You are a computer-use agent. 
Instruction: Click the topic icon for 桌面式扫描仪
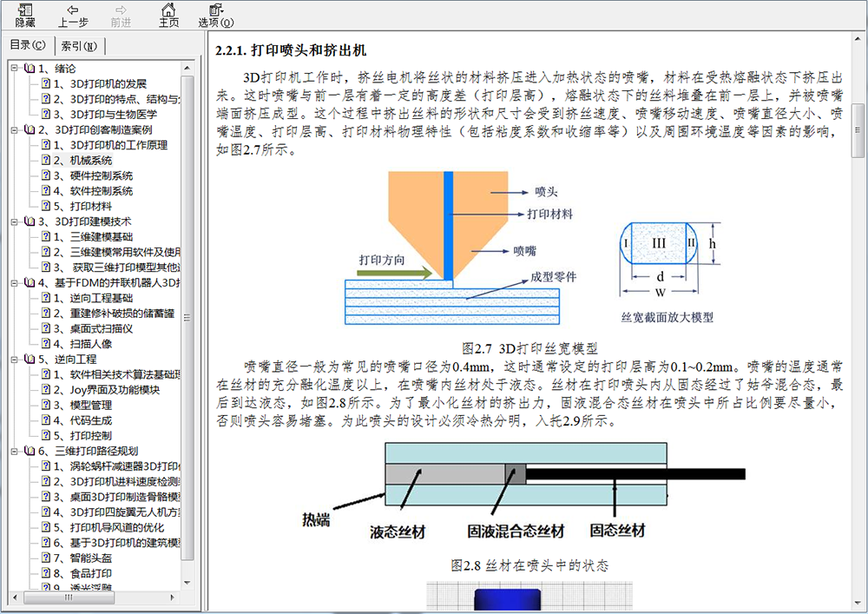(47, 328)
